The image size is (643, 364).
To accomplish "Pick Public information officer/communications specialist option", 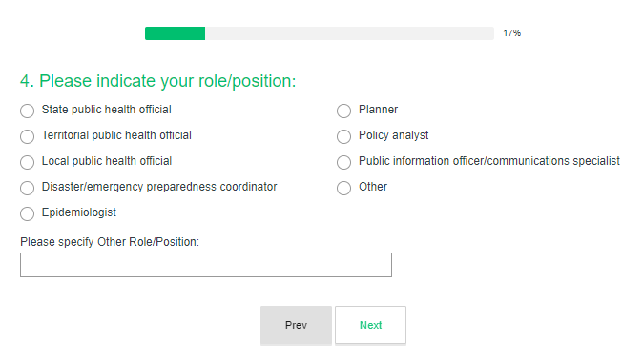I will 343,162.
